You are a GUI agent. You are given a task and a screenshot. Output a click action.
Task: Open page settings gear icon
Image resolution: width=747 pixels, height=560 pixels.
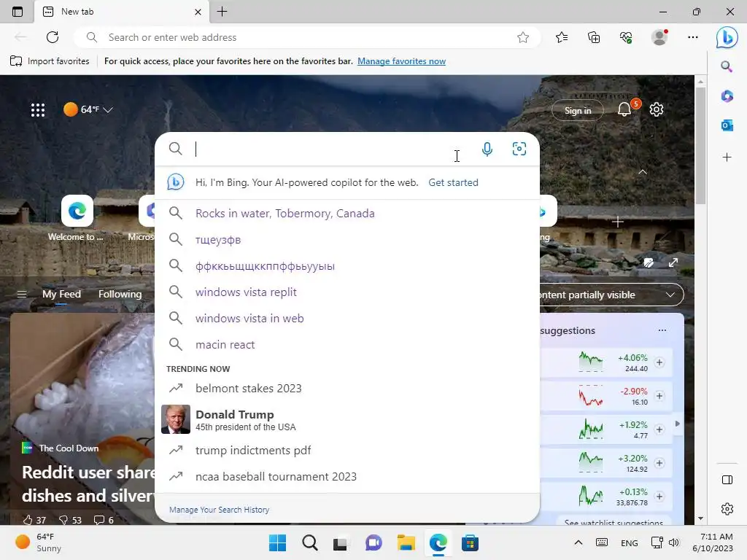657,109
